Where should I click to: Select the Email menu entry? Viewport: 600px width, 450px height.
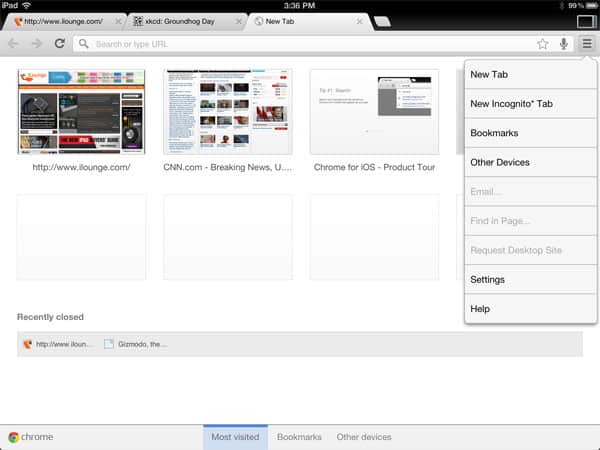(x=531, y=192)
